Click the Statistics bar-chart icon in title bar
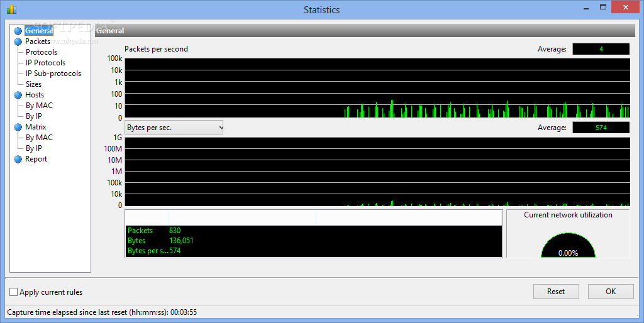The image size is (644, 323). pyautogui.click(x=11, y=9)
